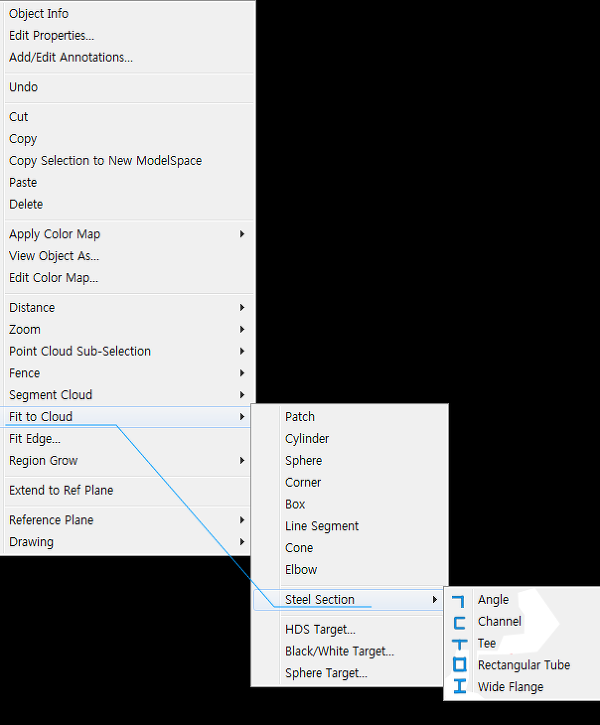
Task: Select Wide Flange label
Action: (x=511, y=687)
